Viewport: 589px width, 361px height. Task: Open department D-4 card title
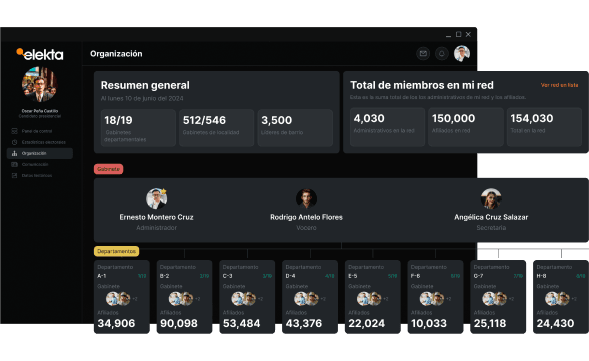click(x=290, y=276)
